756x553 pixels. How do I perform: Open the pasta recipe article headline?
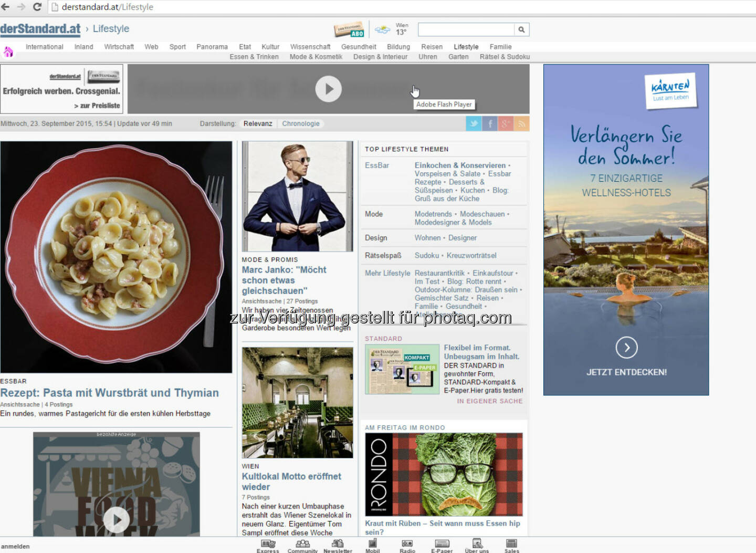(x=109, y=393)
